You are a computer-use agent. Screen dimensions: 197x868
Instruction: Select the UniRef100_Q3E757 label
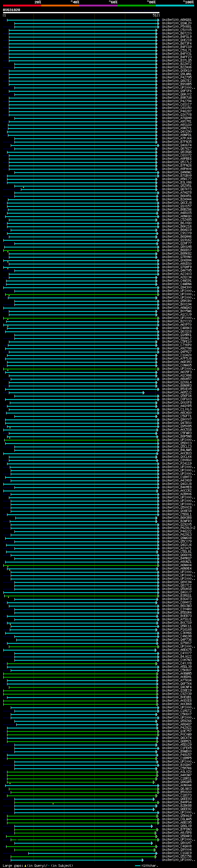[x=176, y=731]
